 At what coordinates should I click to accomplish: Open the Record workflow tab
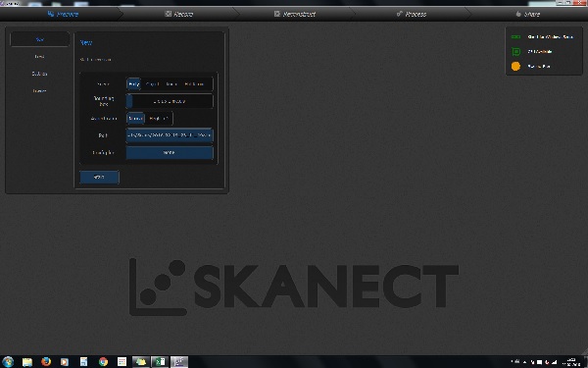[179, 14]
